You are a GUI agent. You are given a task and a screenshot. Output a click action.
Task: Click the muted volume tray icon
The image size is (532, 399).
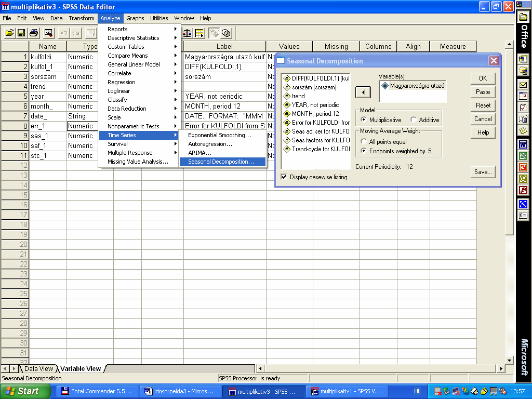[x=503, y=391]
